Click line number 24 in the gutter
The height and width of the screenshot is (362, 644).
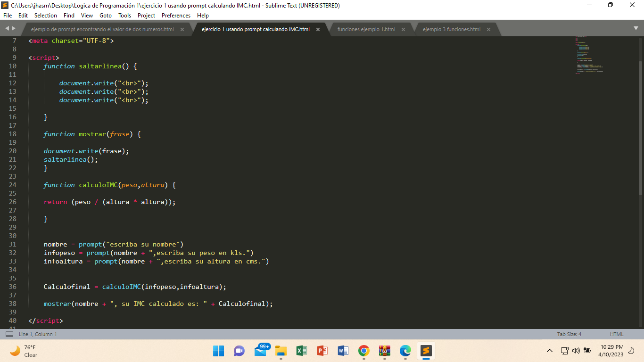pyautogui.click(x=12, y=185)
